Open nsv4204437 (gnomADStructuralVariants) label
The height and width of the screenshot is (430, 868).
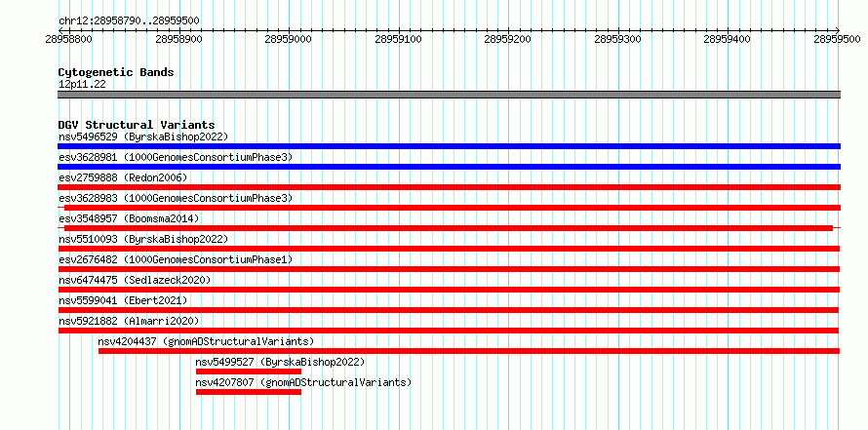tap(206, 341)
